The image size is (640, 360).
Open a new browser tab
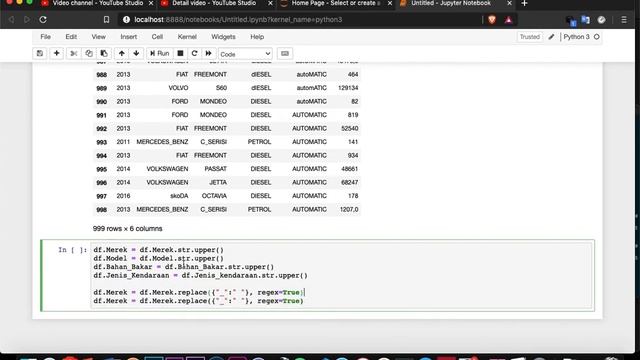(524, 3)
